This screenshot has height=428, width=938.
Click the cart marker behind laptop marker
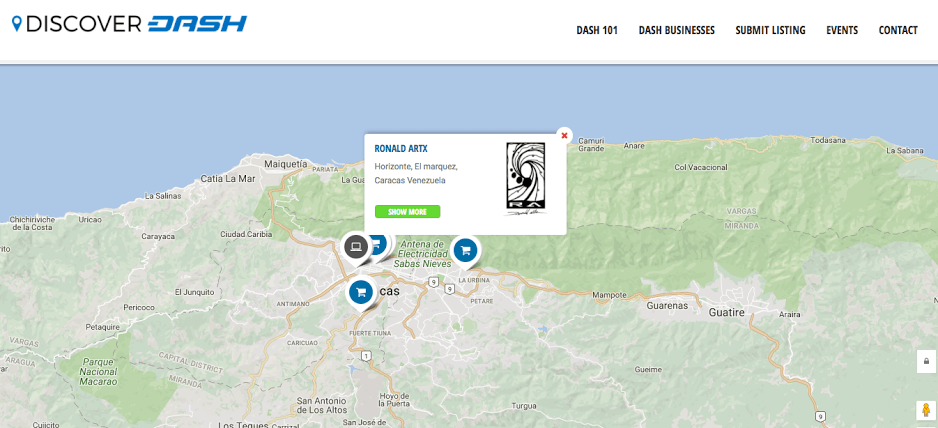379,242
